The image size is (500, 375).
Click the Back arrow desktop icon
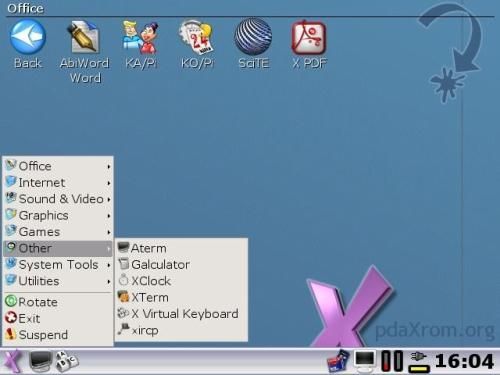tap(28, 37)
